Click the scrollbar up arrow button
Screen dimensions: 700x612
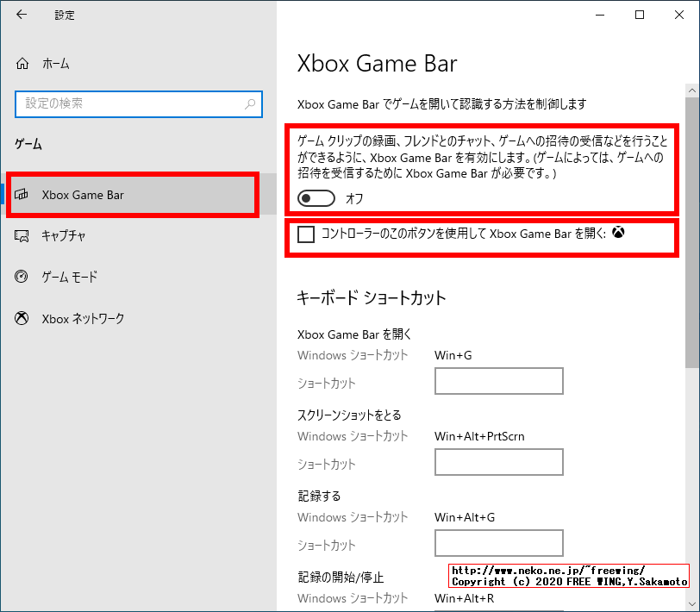[x=692, y=89]
